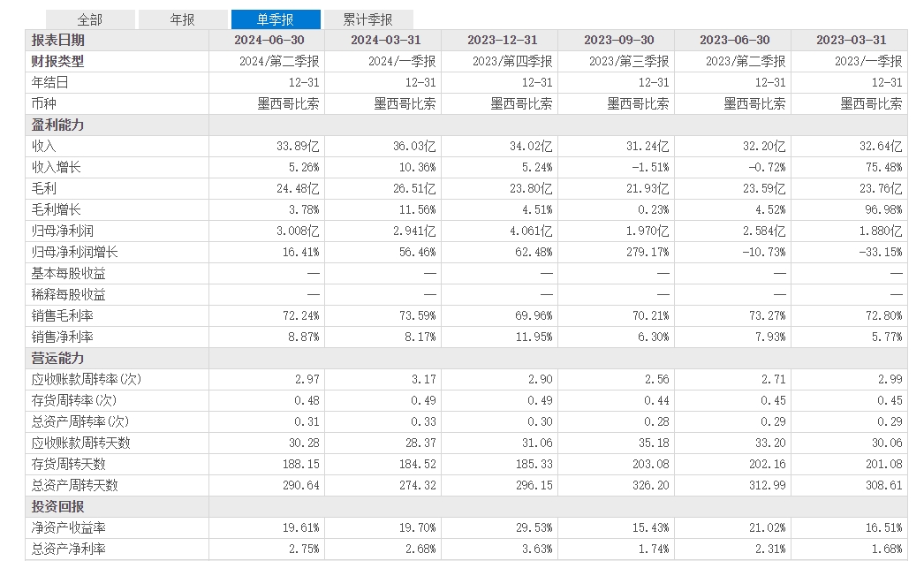The width and height of the screenshot is (924, 561).
Task: Select the 收入 row label
Action: (43, 146)
